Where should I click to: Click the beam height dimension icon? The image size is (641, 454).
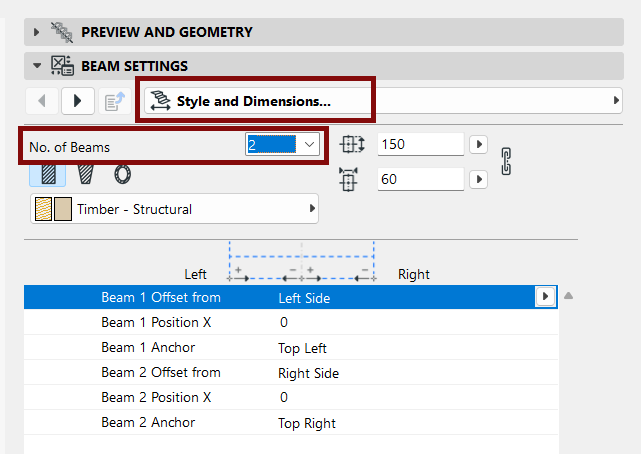[352, 144]
